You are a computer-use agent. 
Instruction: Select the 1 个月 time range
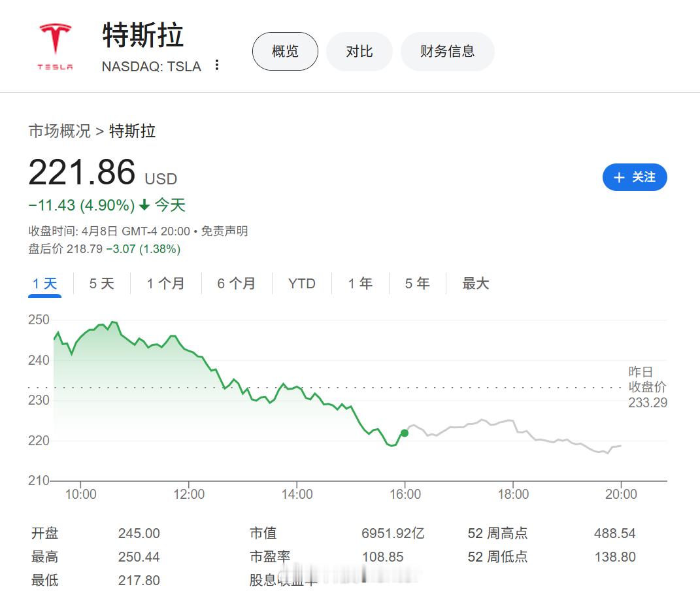pyautogui.click(x=165, y=284)
